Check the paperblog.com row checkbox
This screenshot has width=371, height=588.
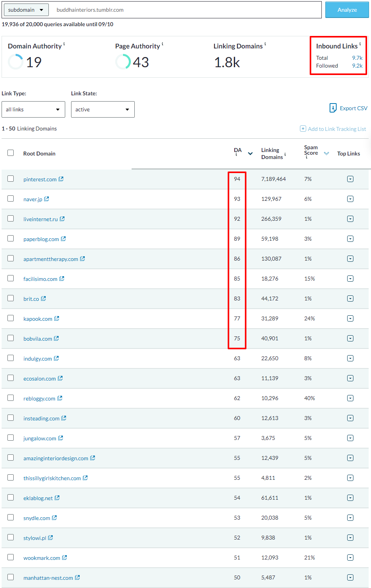[x=11, y=238]
